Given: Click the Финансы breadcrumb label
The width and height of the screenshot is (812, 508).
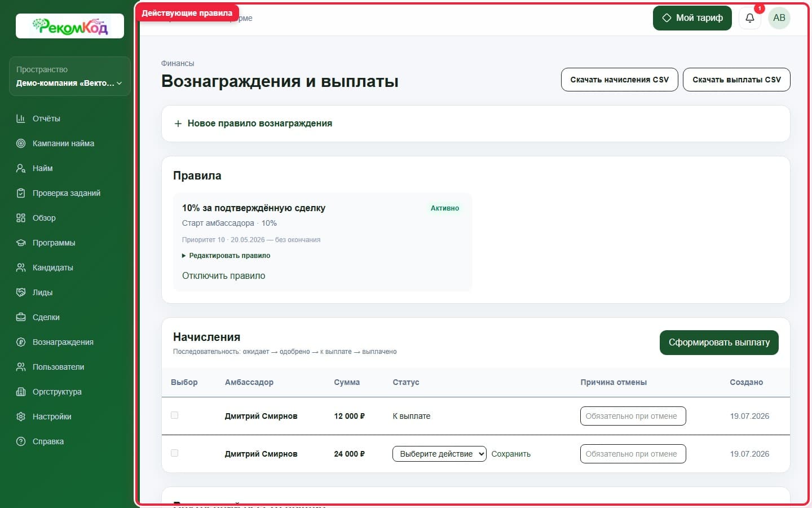Looking at the screenshot, I should pyautogui.click(x=178, y=63).
